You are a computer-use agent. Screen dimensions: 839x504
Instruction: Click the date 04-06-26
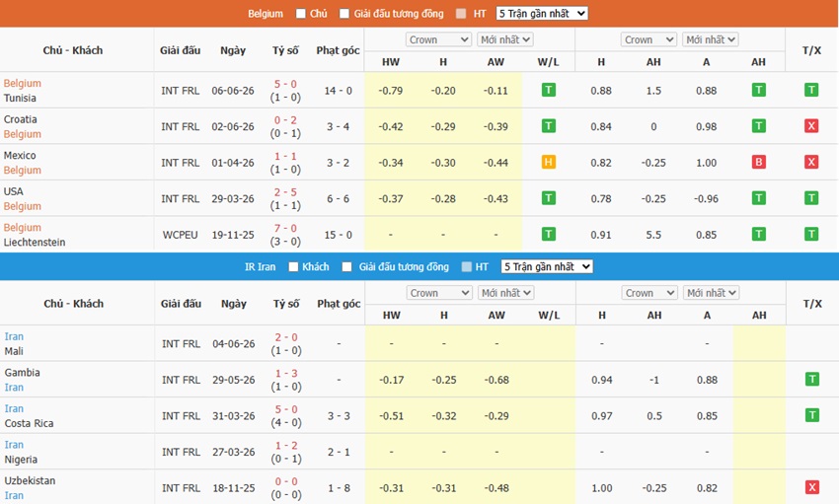coord(234,343)
